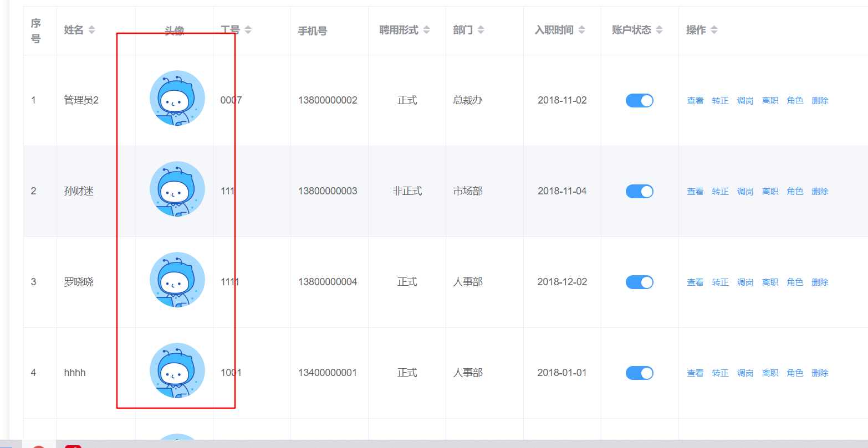Image resolution: width=868 pixels, height=448 pixels.
Task: Click phone number 13400000001
Action: (328, 373)
